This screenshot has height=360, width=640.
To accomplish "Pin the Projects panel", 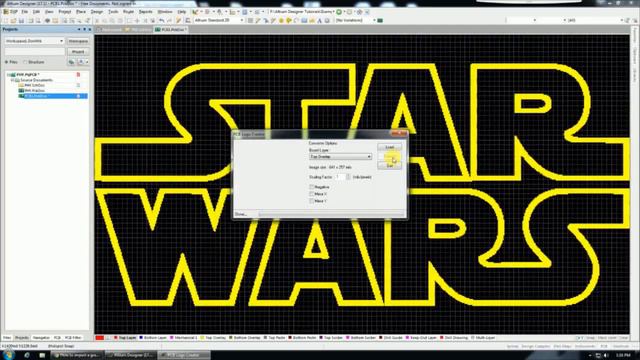I will [x=84, y=29].
